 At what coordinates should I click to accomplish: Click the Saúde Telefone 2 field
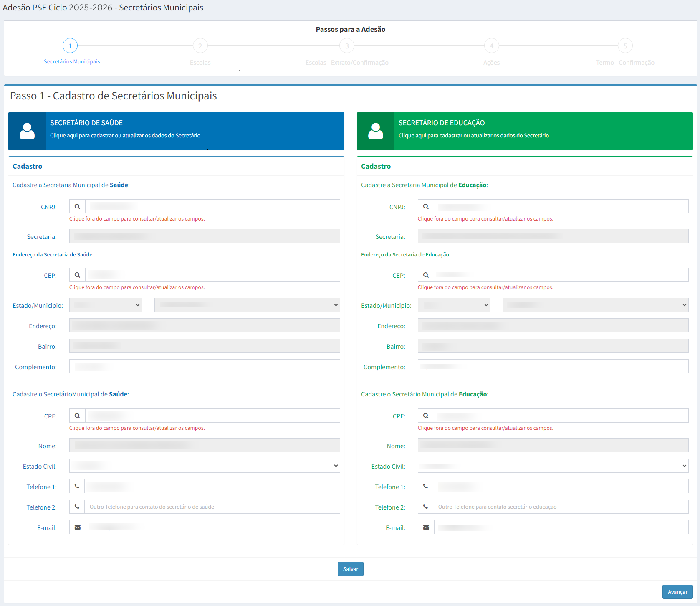pos(212,507)
